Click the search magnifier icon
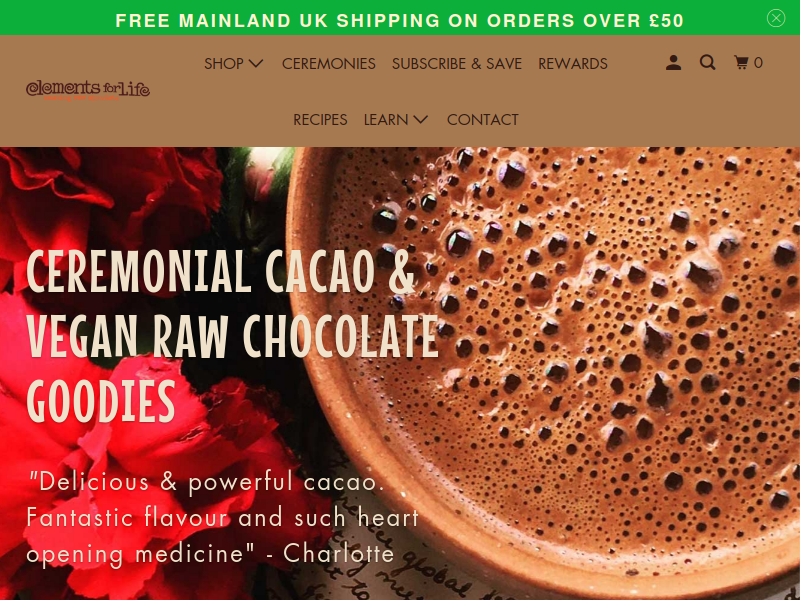 click(x=707, y=63)
